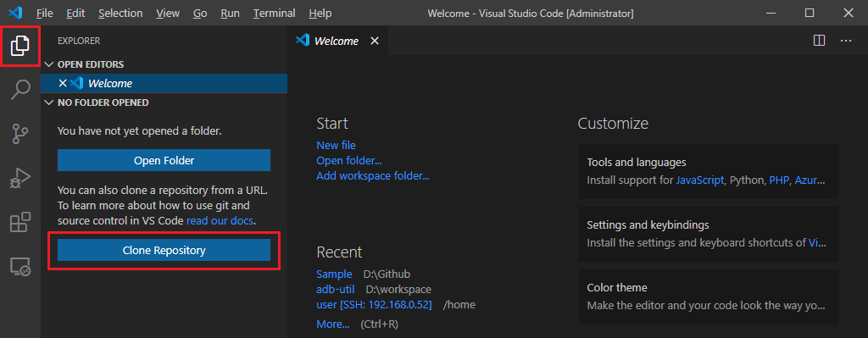Open the File menu
Image resolution: width=868 pixels, height=338 pixels.
44,13
